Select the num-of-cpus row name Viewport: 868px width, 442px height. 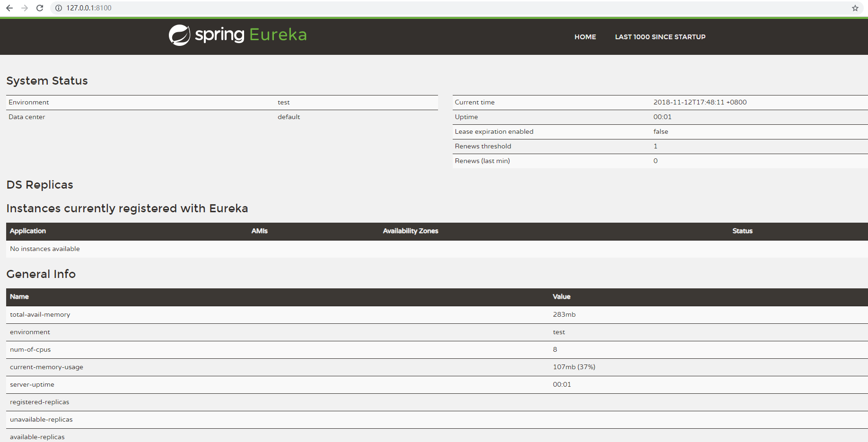tap(30, 349)
